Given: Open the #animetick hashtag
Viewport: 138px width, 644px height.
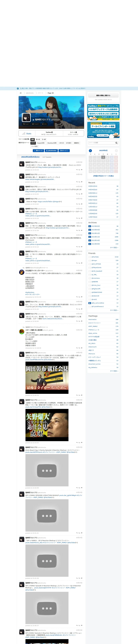Looking at the screenshot, I should pyautogui.click(x=92, y=320).
